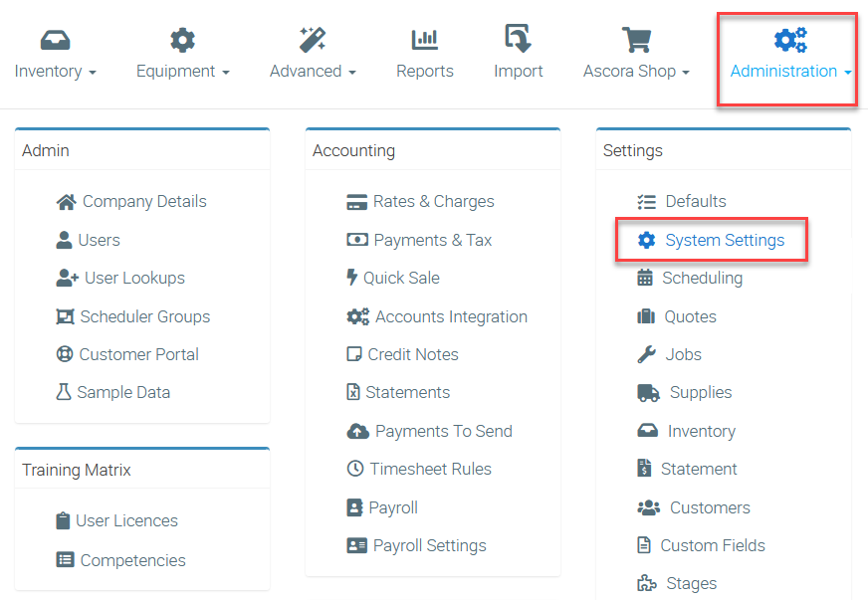Go to Rates & Charges
This screenshot has height=600, width=868.
pyautogui.click(x=433, y=201)
